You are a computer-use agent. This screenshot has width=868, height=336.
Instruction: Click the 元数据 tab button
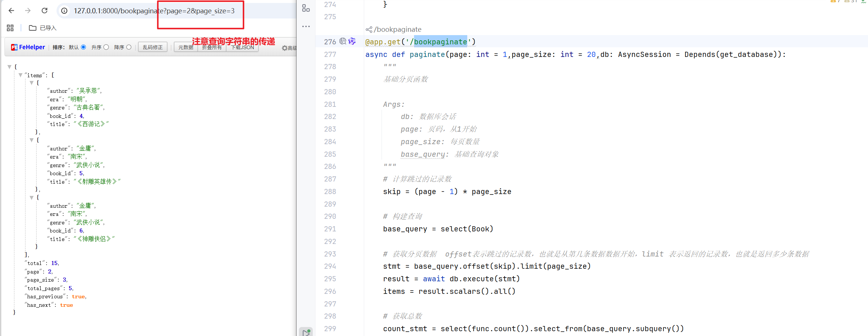(x=186, y=47)
